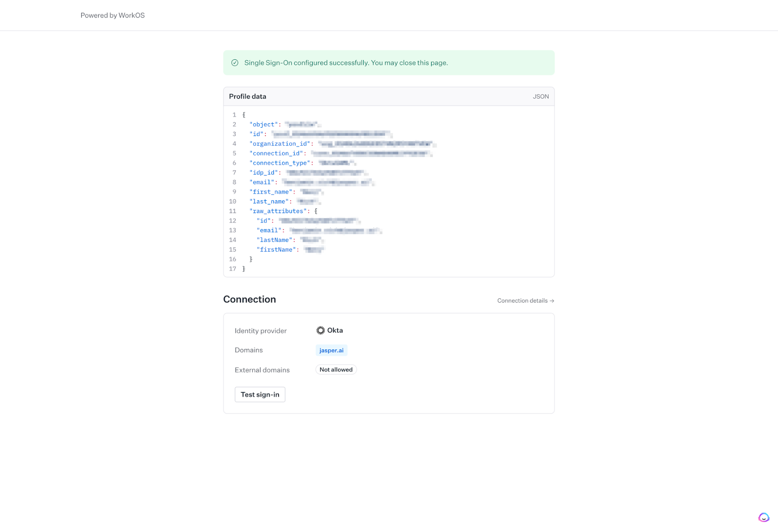The width and height of the screenshot is (778, 532).
Task: Click the jasper.ai domain badge
Action: point(331,350)
